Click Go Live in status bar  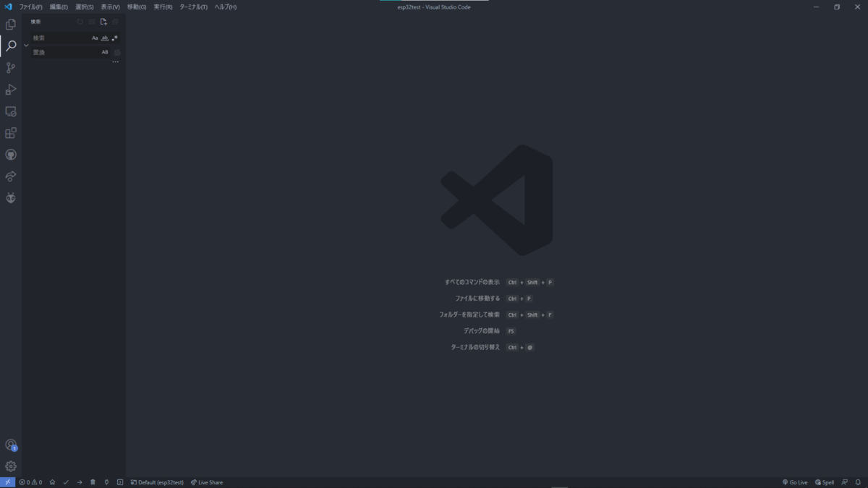click(x=795, y=482)
